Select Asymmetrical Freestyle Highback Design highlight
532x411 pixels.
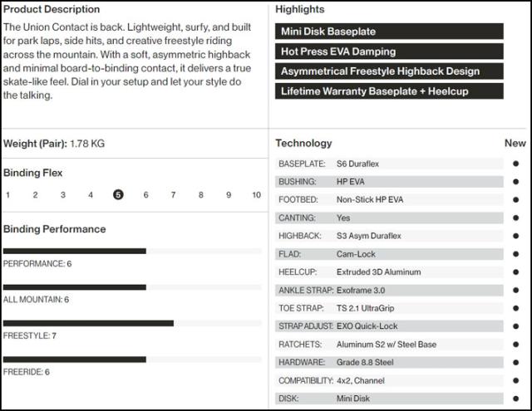(x=389, y=71)
